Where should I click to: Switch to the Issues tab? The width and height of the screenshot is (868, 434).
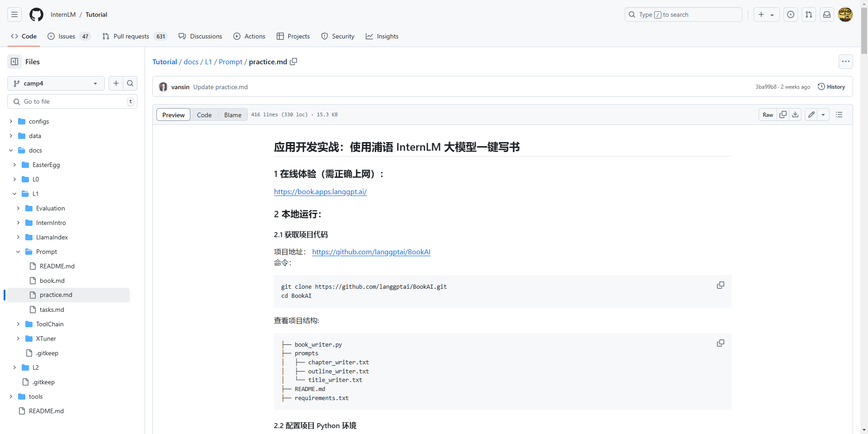69,36
